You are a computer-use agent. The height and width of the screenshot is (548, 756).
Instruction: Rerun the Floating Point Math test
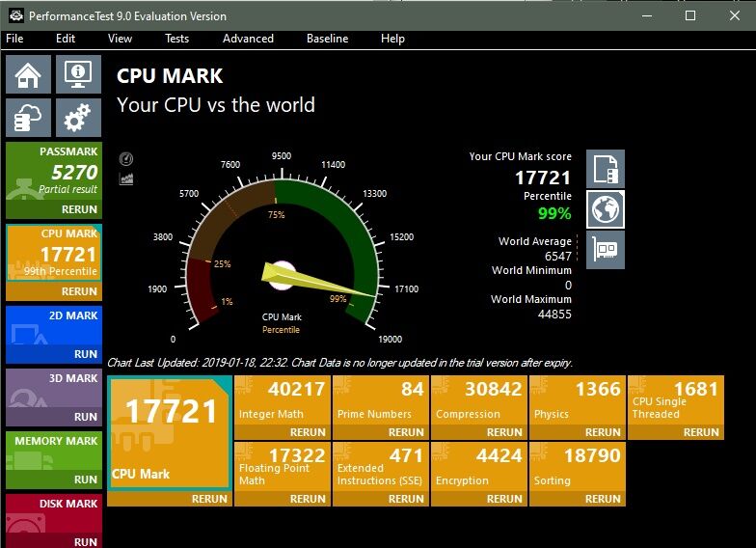[283, 499]
